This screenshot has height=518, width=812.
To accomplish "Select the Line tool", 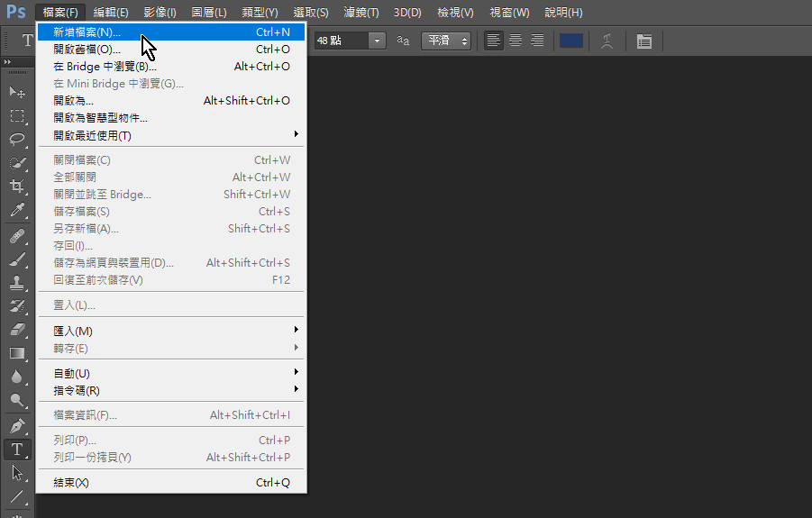I will point(17,496).
